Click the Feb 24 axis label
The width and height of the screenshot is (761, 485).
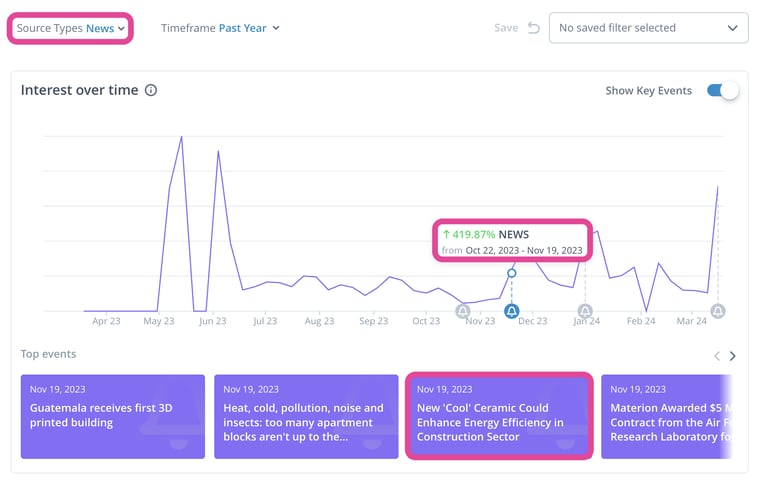641,321
